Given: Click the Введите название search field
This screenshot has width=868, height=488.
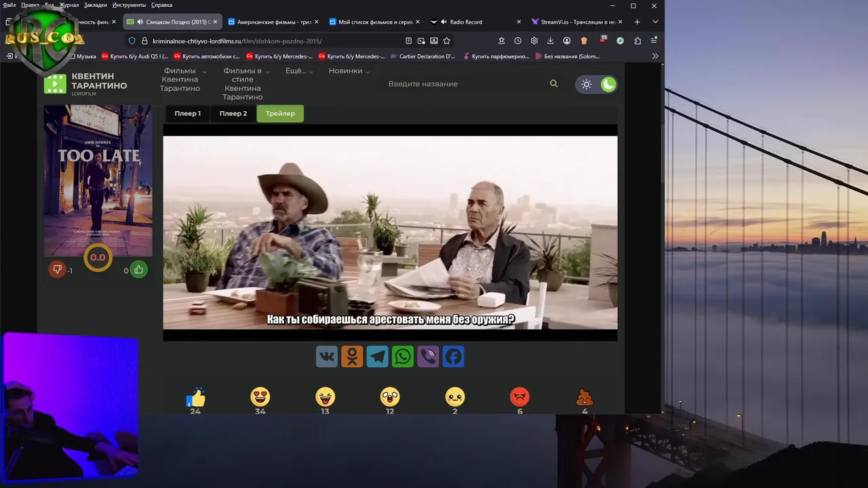Looking at the screenshot, I should [x=465, y=84].
